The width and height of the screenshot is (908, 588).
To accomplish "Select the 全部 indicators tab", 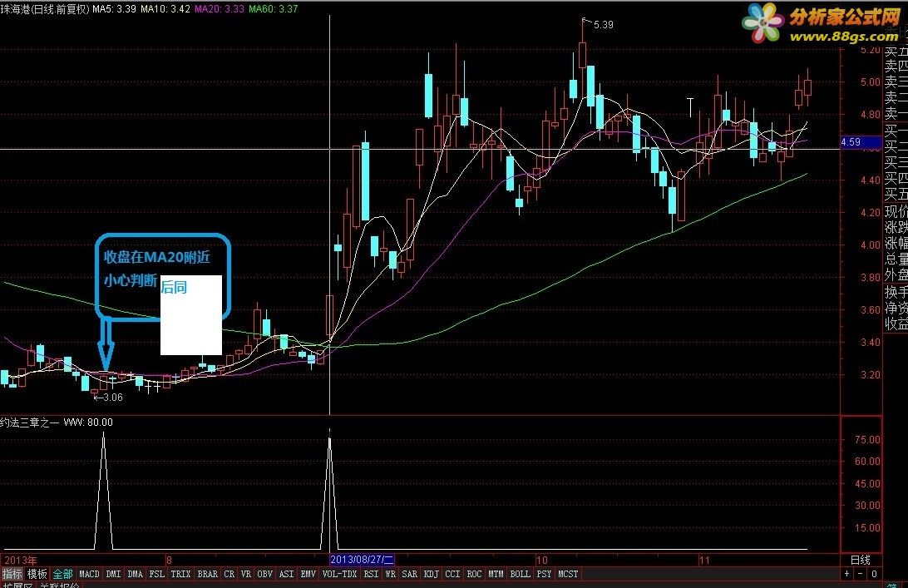I will pos(62,574).
